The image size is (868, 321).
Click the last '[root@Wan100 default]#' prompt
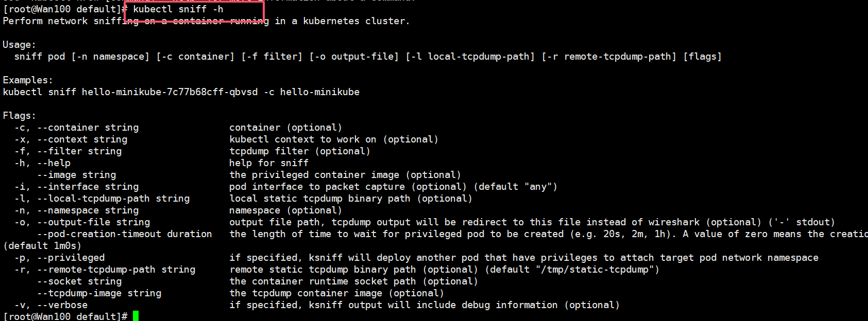65,316
